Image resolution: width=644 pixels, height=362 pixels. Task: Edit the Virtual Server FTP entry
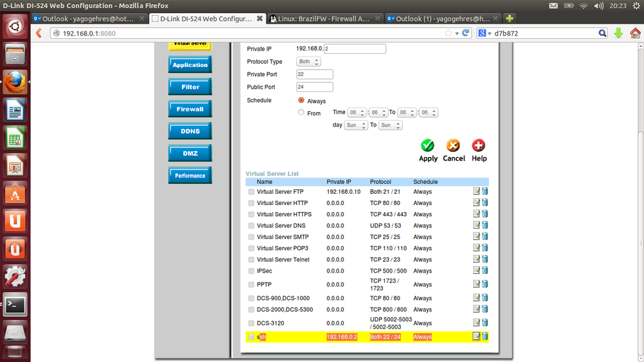click(476, 191)
